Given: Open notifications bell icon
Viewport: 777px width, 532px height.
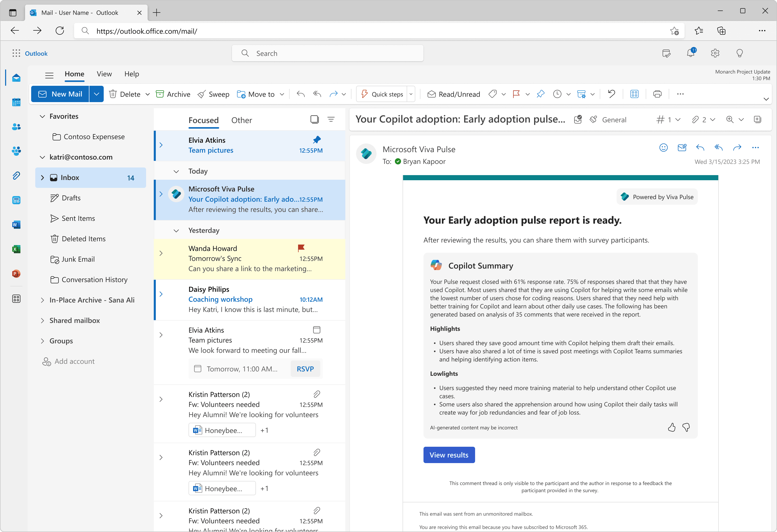Looking at the screenshot, I should click(x=690, y=53).
